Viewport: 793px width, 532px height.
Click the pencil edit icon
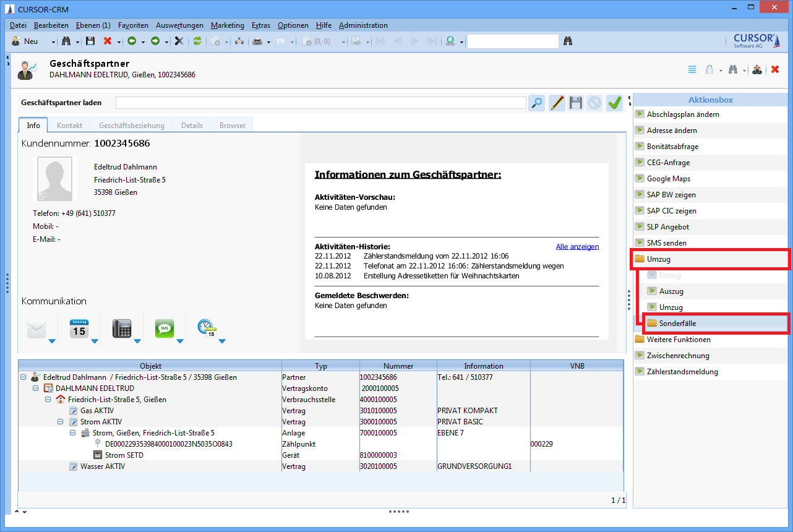(557, 103)
